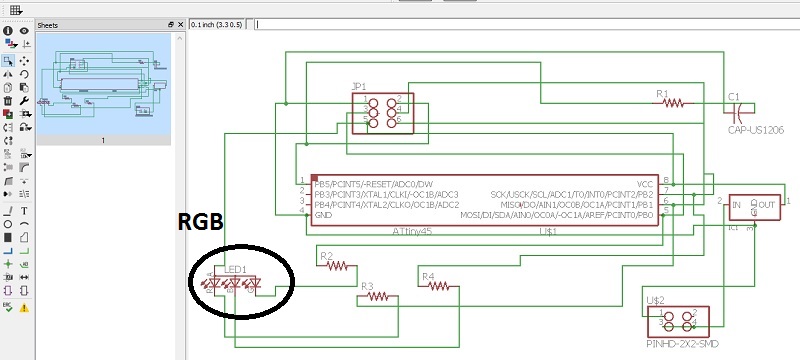The image size is (800, 360).
Task: Select the purple Module tool
Action: (x=8, y=290)
